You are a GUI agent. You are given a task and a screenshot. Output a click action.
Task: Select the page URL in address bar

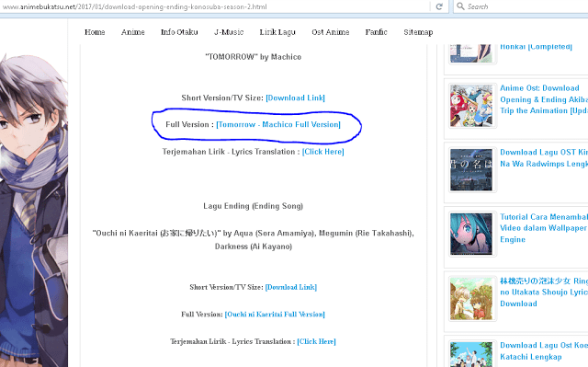tap(135, 6)
